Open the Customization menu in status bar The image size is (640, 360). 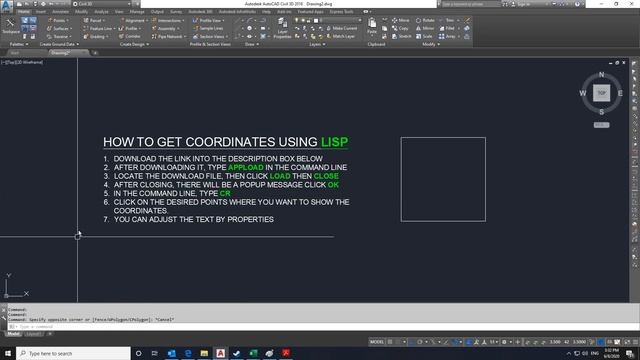point(635,342)
